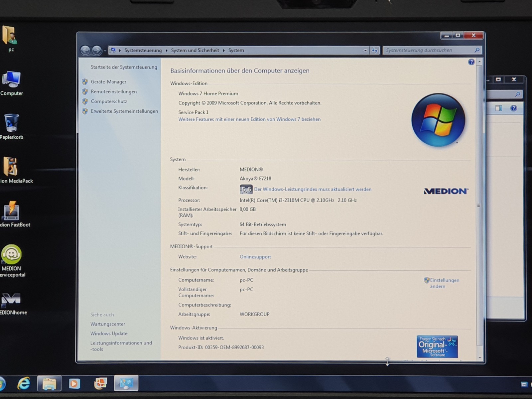Open Computerschutz
This screenshot has height=399, width=532.
tap(109, 101)
